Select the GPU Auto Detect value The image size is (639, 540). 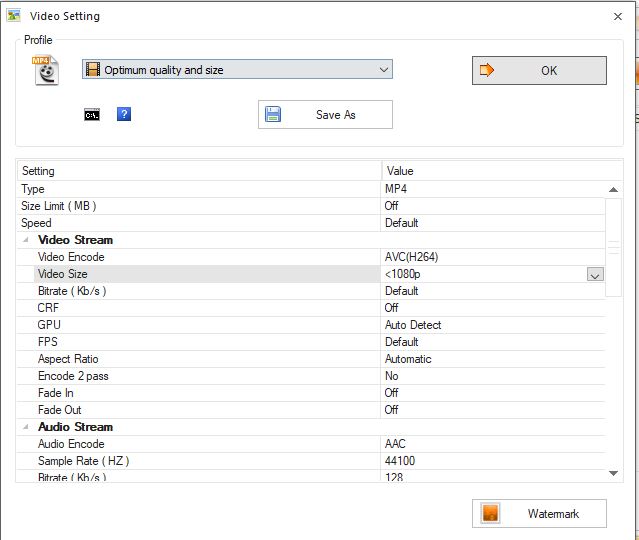coord(413,325)
